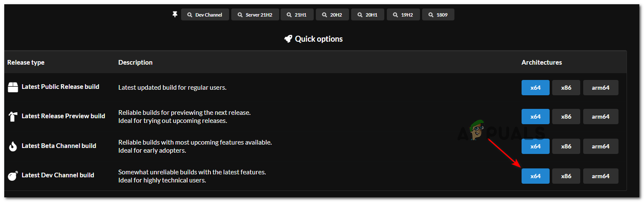This screenshot has width=644, height=202.
Task: Select arm64 for Latest Beta Channel build
Action: tap(600, 146)
